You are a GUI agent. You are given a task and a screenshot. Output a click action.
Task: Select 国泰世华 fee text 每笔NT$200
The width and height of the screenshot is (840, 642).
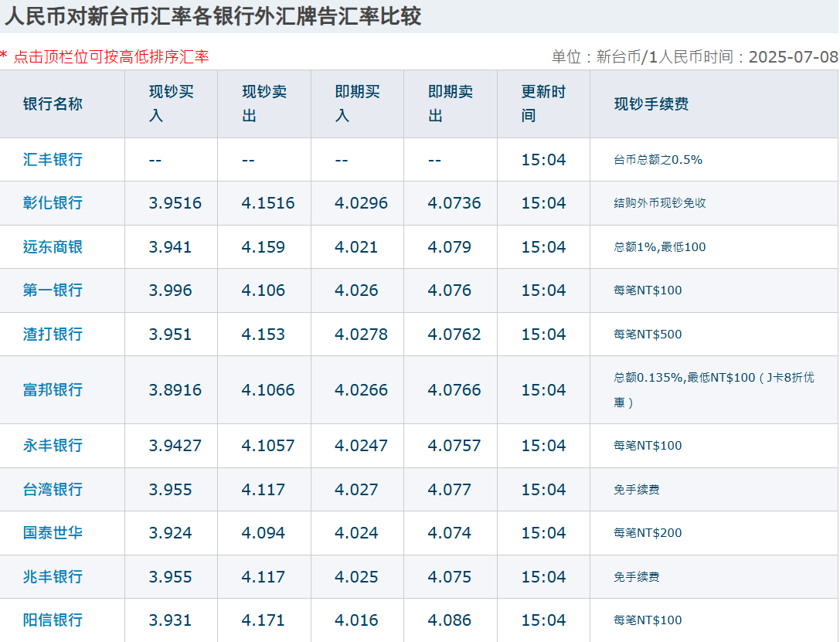[x=648, y=533]
